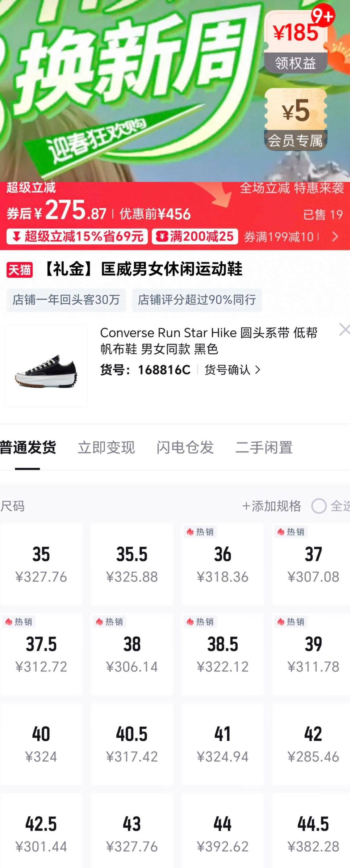
Task: Close the product info card
Action: coord(344,330)
